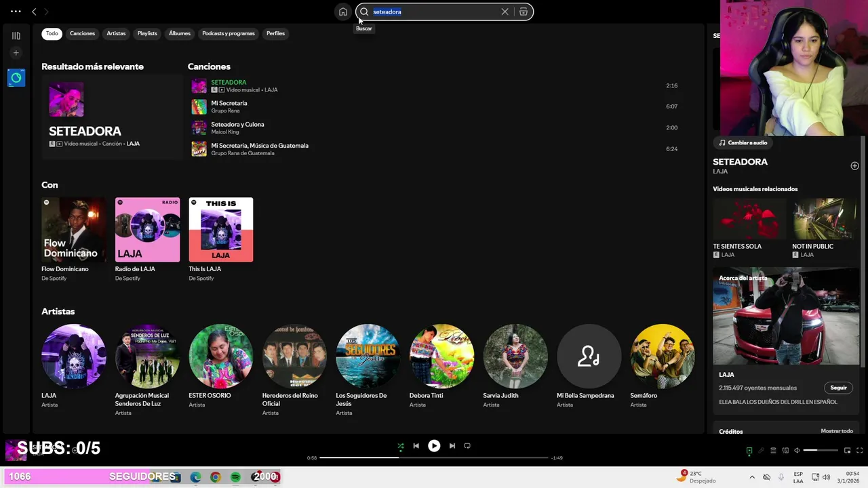Add SETEADORA to library with plus
Image resolution: width=868 pixels, height=488 pixels.
coord(854,166)
